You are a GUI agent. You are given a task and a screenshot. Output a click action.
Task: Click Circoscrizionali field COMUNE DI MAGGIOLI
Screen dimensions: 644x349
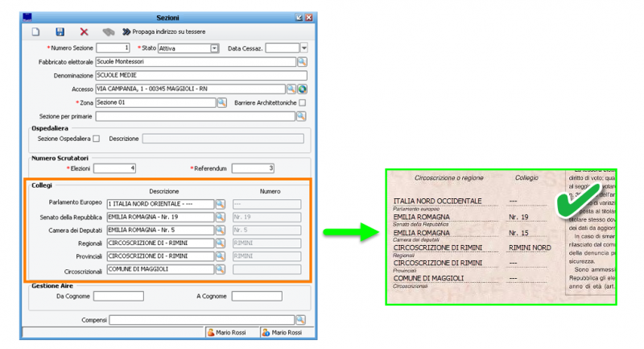pos(160,269)
